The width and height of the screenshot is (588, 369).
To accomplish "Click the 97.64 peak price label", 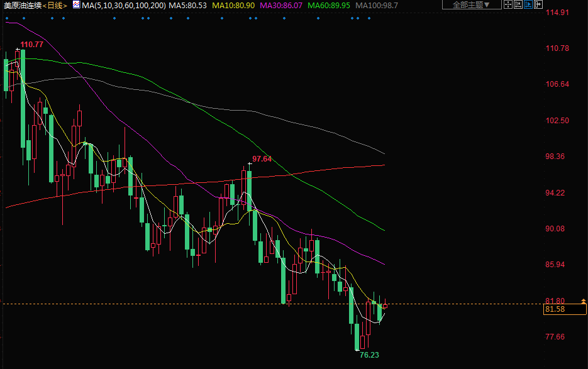I will (x=262, y=159).
